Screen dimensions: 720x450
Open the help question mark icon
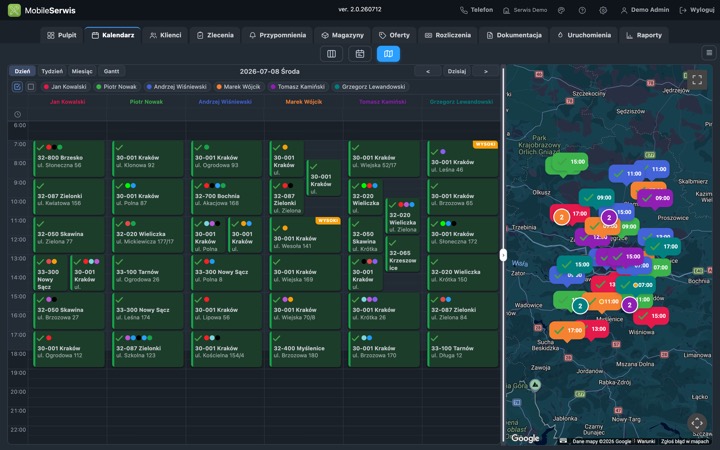point(582,10)
